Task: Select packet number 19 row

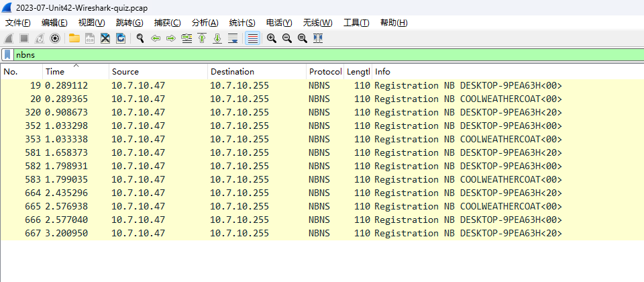Action: pos(322,85)
